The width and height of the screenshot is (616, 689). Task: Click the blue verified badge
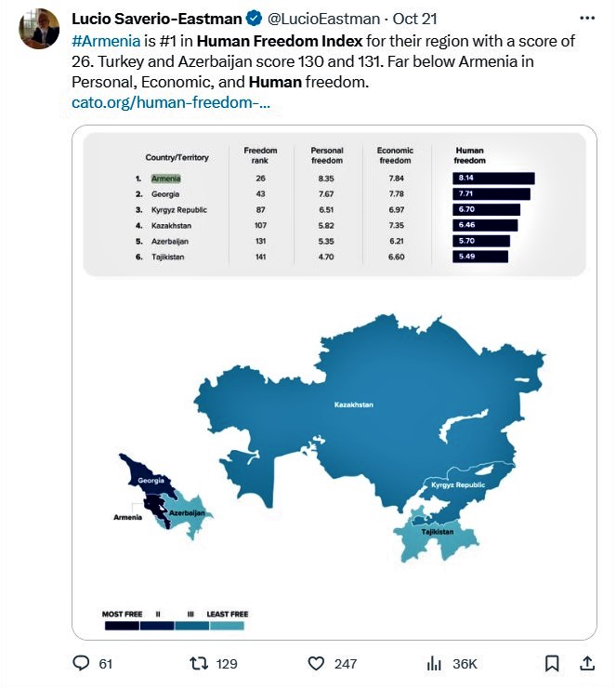(253, 19)
